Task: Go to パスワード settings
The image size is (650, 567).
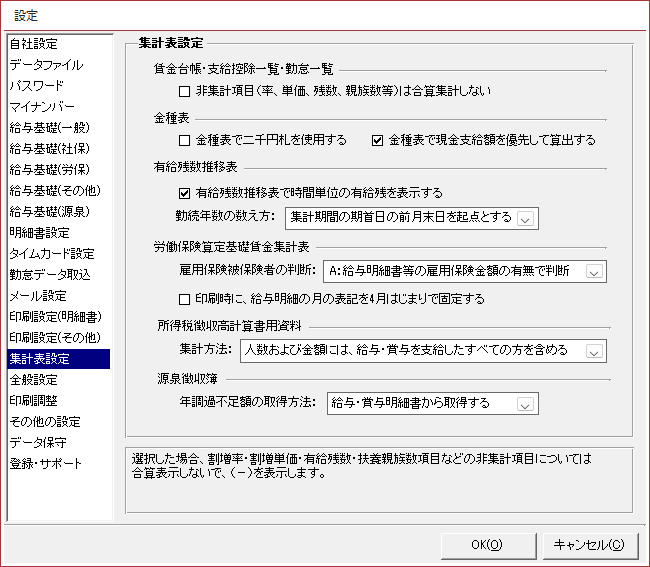Action: click(x=36, y=86)
